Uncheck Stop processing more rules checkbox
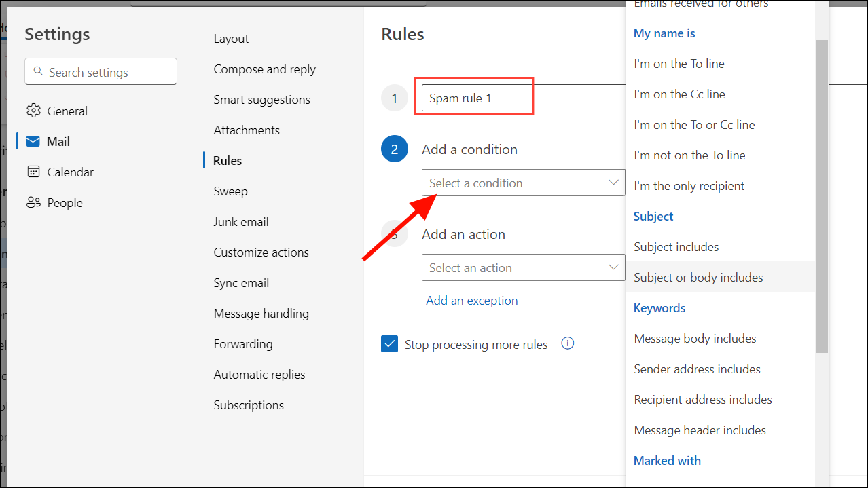The height and width of the screenshot is (488, 868). point(390,344)
